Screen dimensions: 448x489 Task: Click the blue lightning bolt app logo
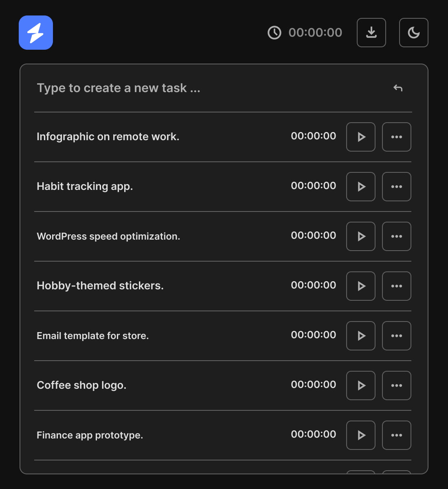36,33
